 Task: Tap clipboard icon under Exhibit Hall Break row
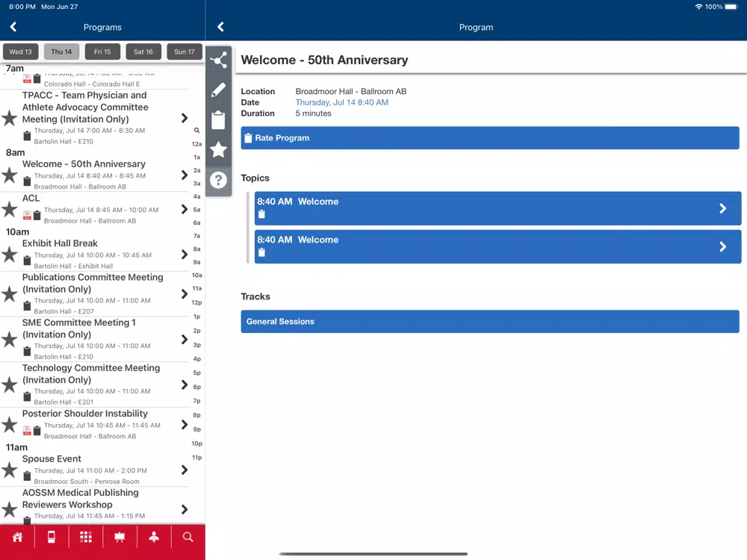click(27, 261)
